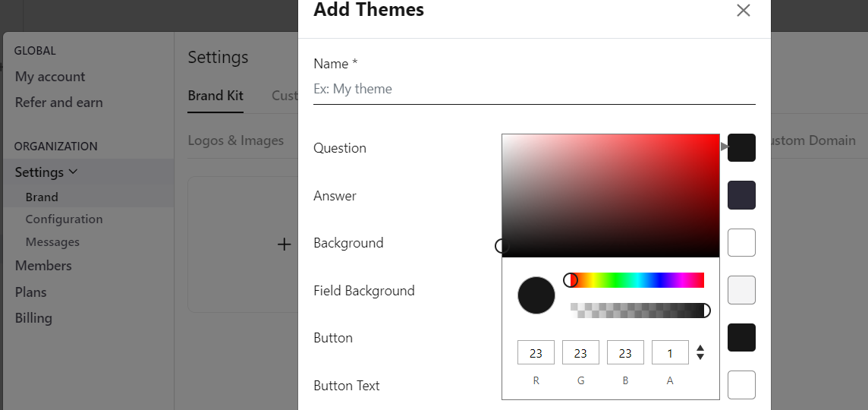Open My account in sidebar
The image size is (868, 410).
50,77
